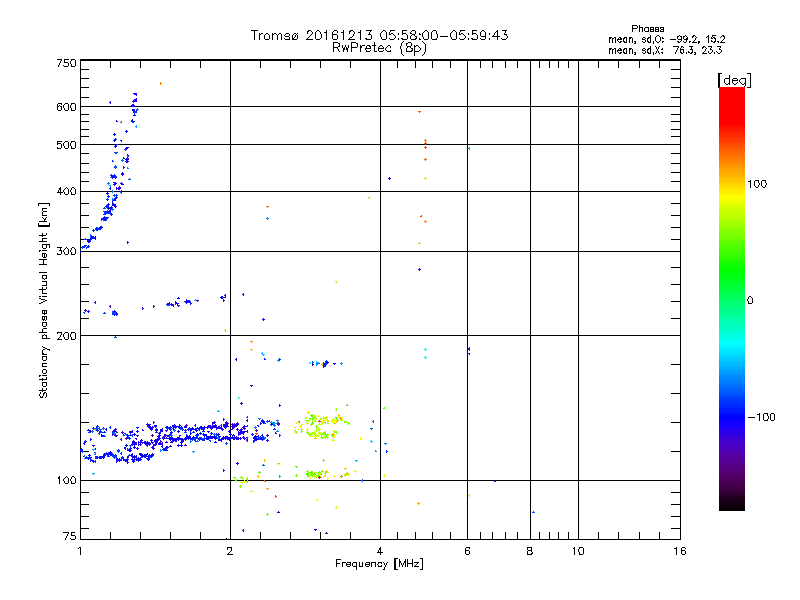Click the y-axis tick label '400'
Screen dimensions: 800x600
point(66,192)
